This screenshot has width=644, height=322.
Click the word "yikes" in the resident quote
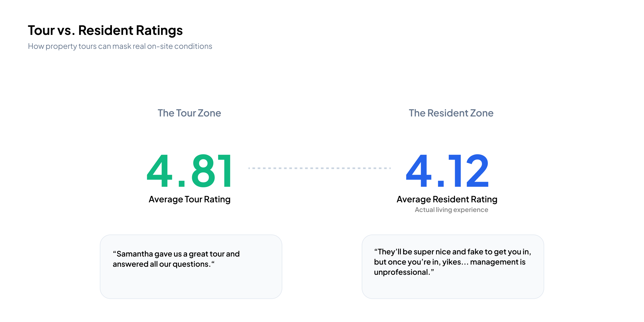(x=451, y=262)
